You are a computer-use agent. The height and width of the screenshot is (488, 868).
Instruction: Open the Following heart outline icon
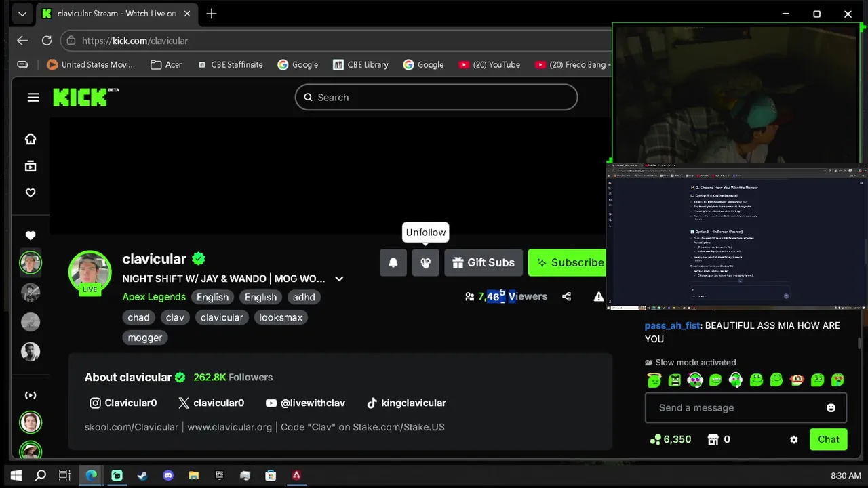pos(31,193)
